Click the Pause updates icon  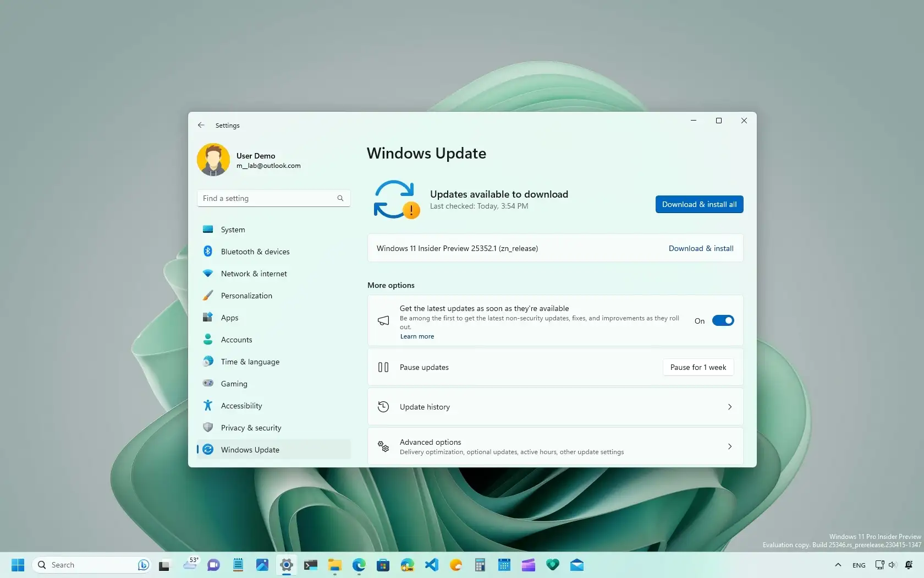point(383,367)
